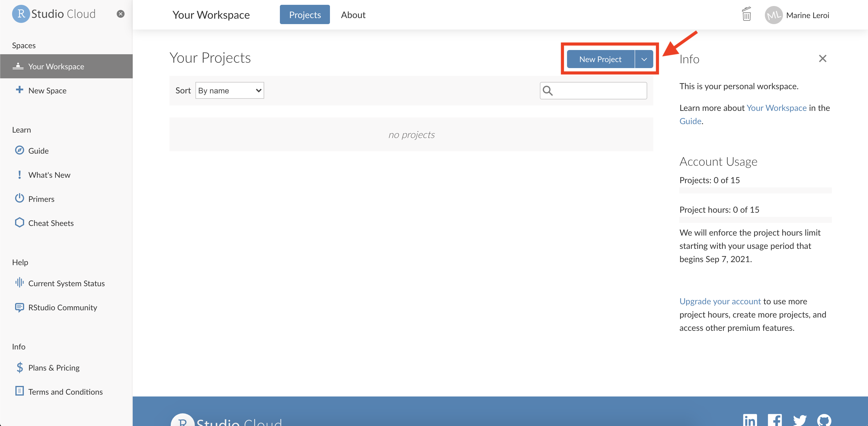This screenshot has height=426, width=868.
Task: Click the Cheat Sheets hexagon icon
Action: coord(20,222)
